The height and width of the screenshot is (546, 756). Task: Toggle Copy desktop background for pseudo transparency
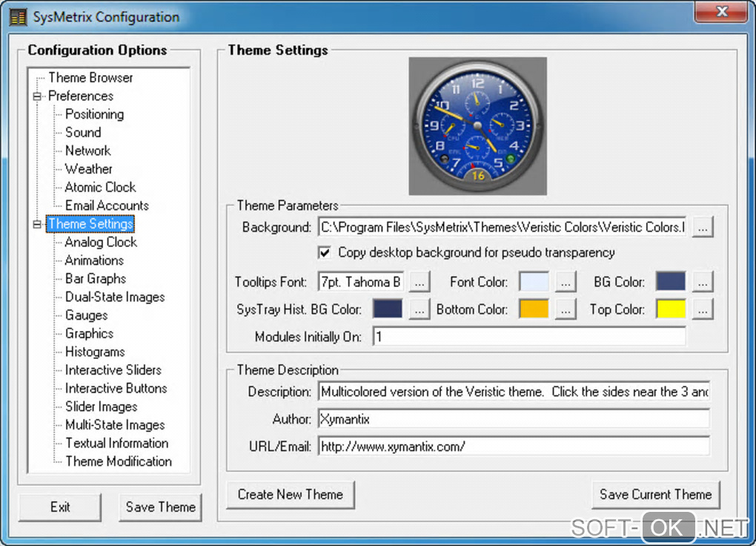325,252
